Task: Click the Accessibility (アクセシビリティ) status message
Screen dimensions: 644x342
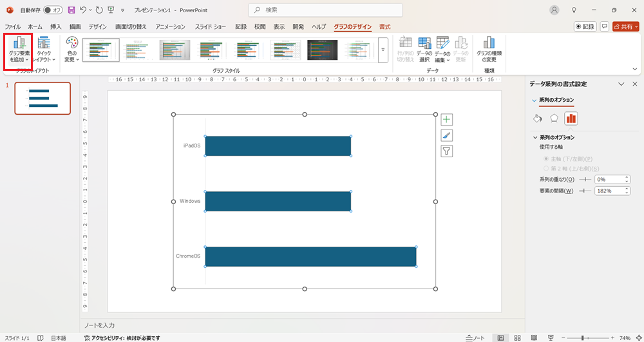Action: (122, 338)
